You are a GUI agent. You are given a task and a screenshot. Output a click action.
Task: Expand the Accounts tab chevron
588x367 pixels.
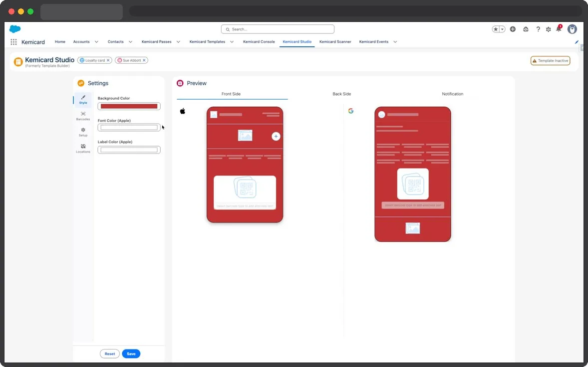click(96, 41)
